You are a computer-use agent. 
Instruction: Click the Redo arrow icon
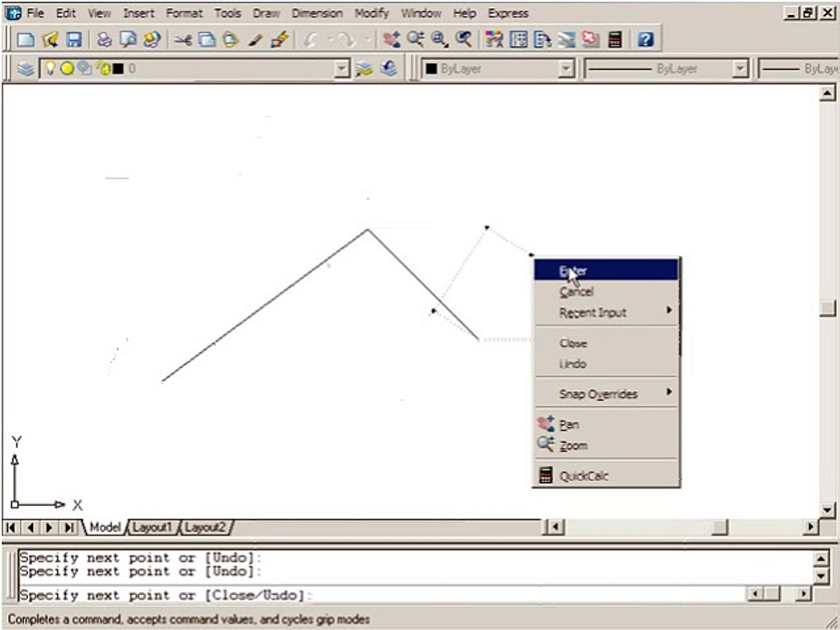(346, 39)
